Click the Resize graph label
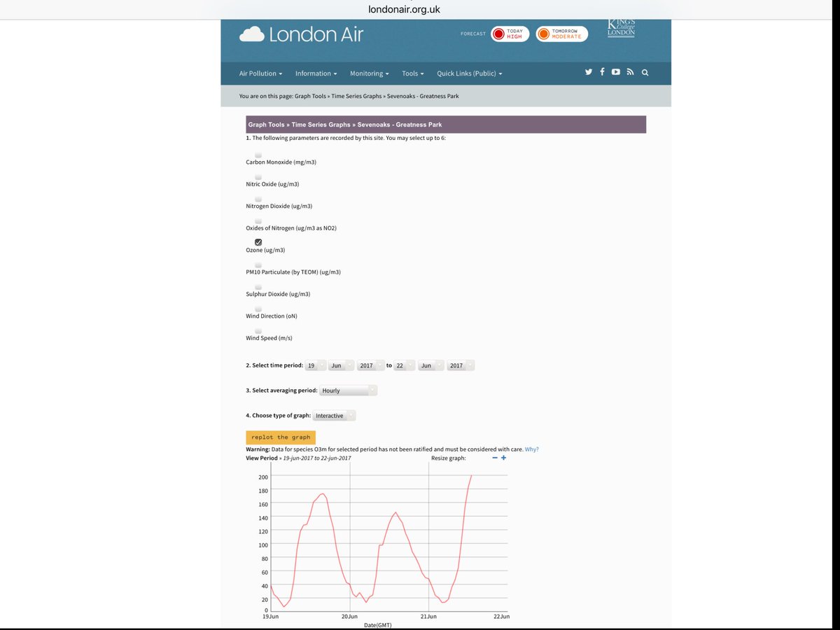 coord(449,458)
